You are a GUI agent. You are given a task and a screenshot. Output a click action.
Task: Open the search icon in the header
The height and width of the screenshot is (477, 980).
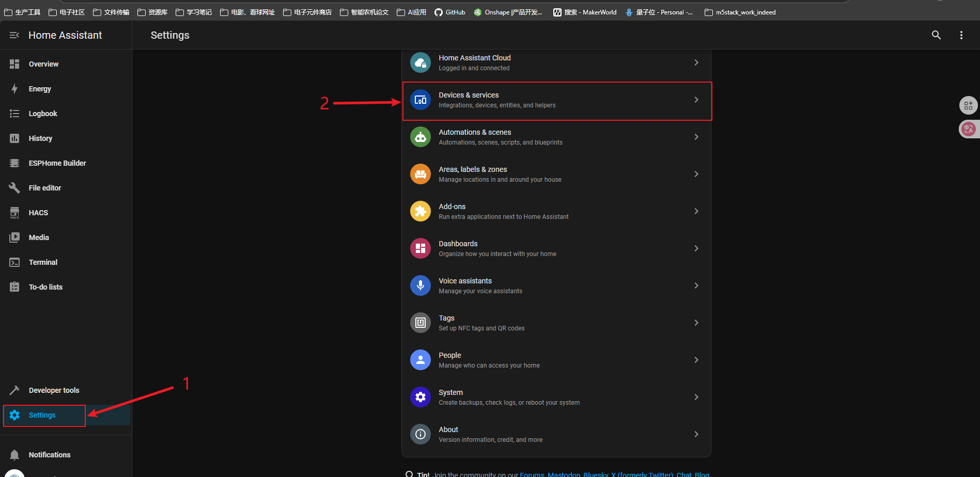point(936,35)
